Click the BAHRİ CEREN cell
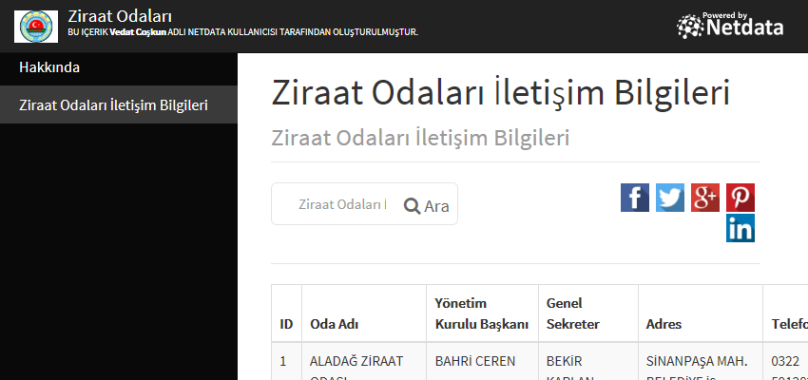The width and height of the screenshot is (808, 380). [482, 361]
